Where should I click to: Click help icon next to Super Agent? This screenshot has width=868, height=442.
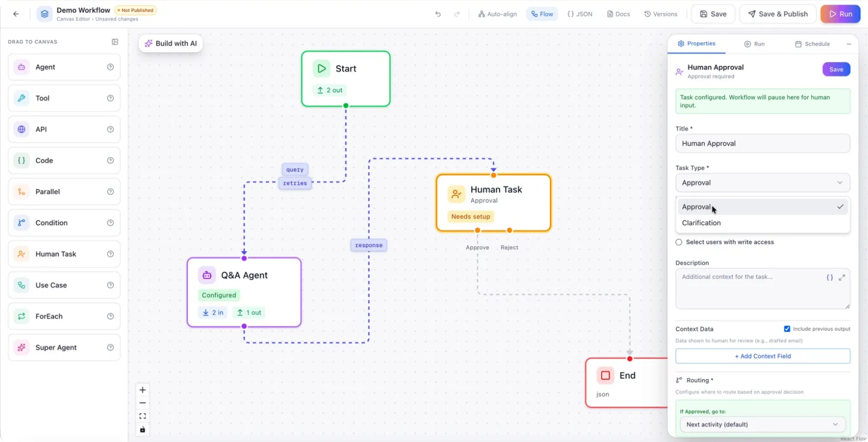click(111, 348)
